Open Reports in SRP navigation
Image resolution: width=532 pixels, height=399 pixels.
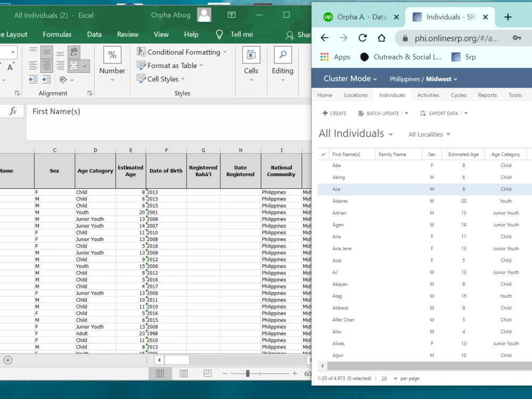click(x=487, y=95)
